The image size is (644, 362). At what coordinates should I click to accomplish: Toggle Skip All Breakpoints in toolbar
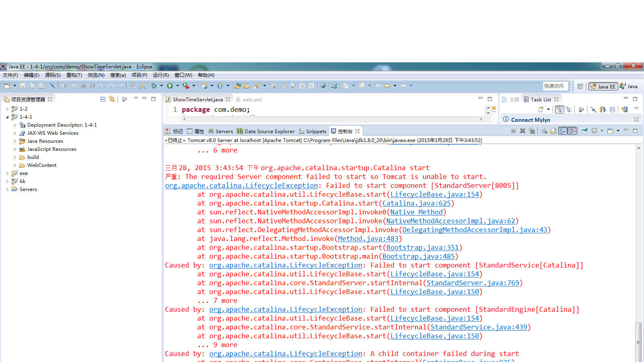coord(52,86)
